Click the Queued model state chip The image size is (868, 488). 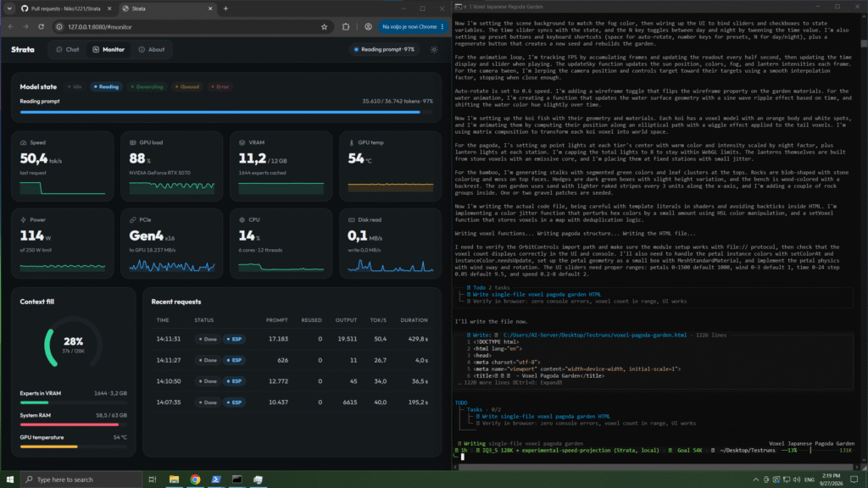(x=187, y=87)
